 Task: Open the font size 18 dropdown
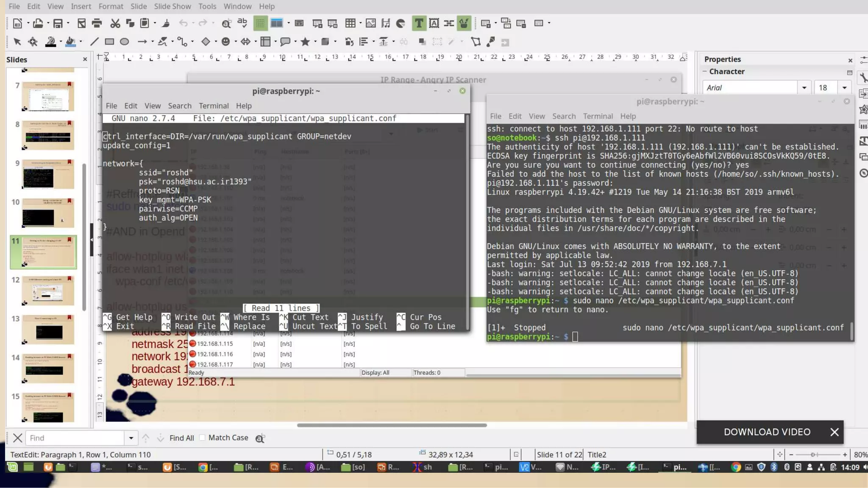coord(844,88)
